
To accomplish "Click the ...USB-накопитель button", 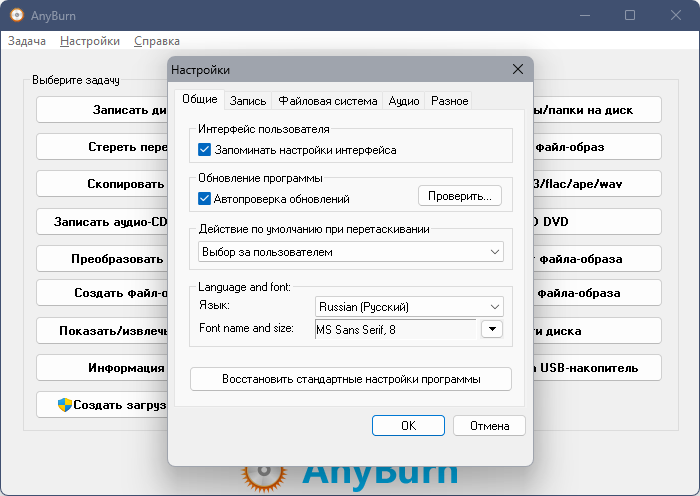I will coord(597,368).
